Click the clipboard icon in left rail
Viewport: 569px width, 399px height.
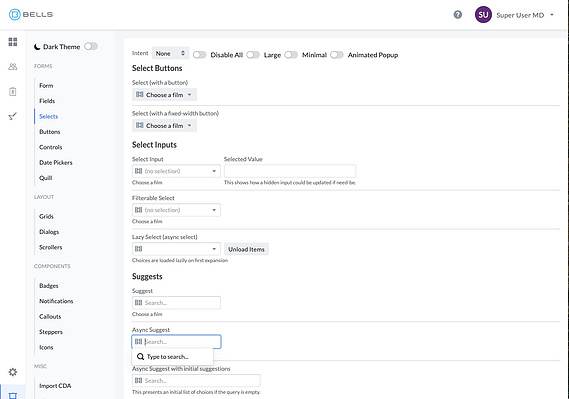(x=13, y=91)
